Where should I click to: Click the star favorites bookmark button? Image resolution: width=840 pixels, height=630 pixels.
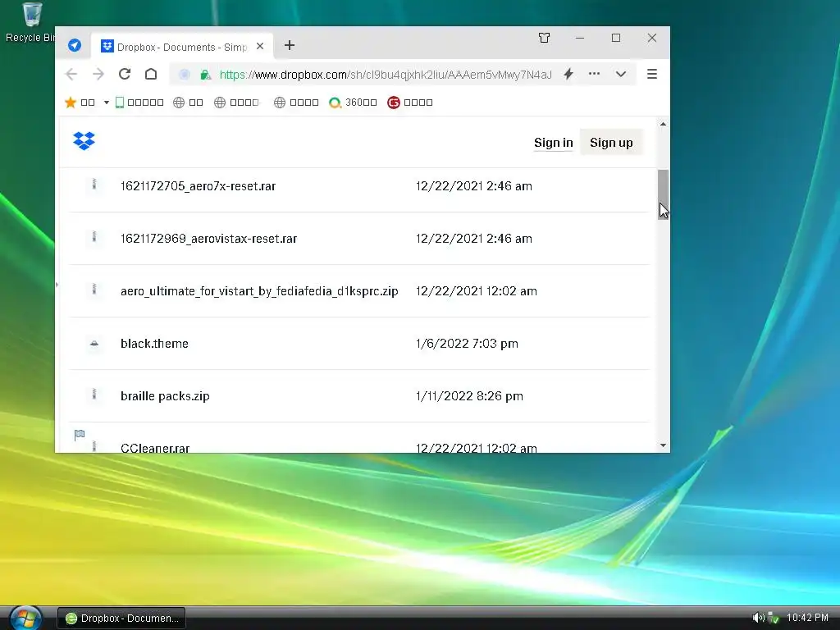[x=80, y=103]
